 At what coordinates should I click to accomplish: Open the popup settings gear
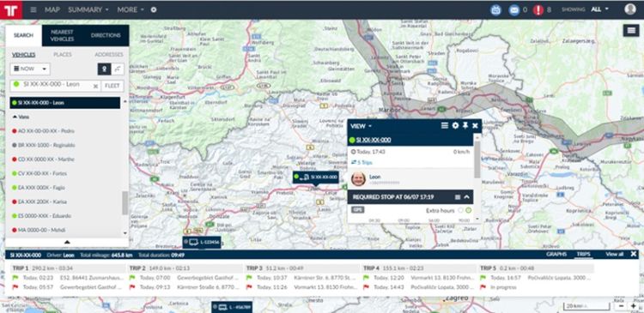[x=455, y=125]
